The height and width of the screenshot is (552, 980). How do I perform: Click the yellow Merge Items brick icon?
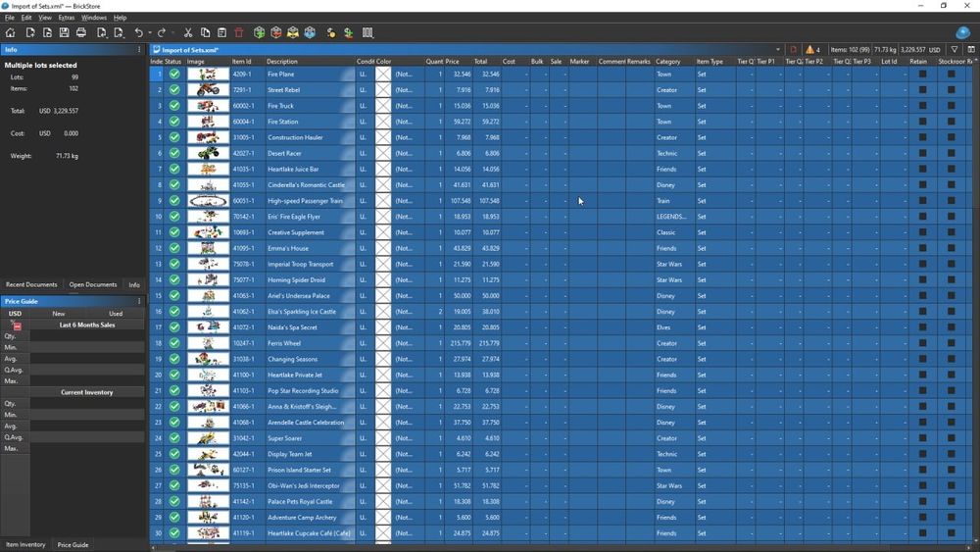(292, 32)
